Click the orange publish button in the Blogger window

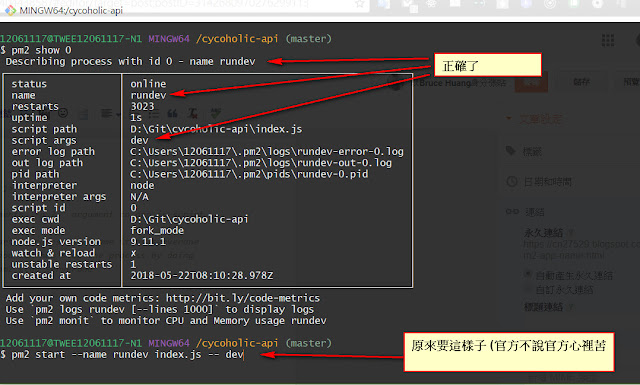[531, 82]
